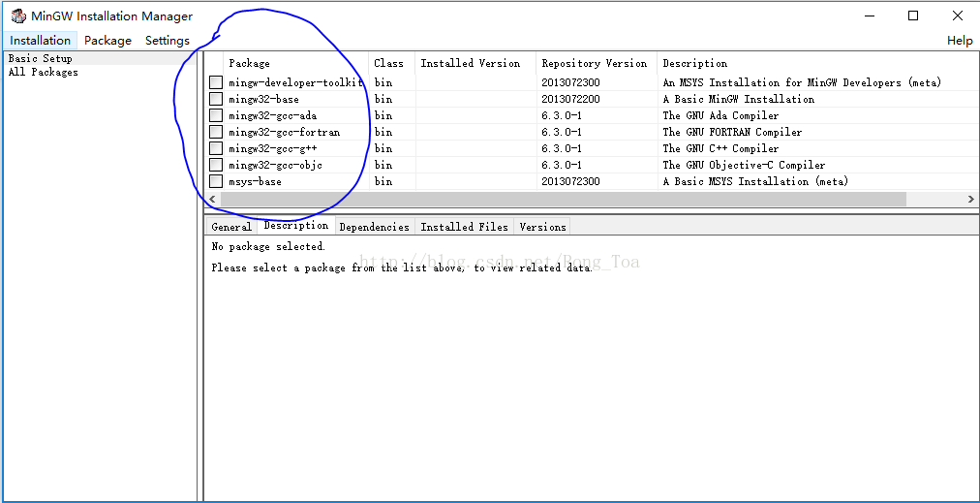
Task: Switch to the Installed Files tab
Action: pyautogui.click(x=465, y=227)
